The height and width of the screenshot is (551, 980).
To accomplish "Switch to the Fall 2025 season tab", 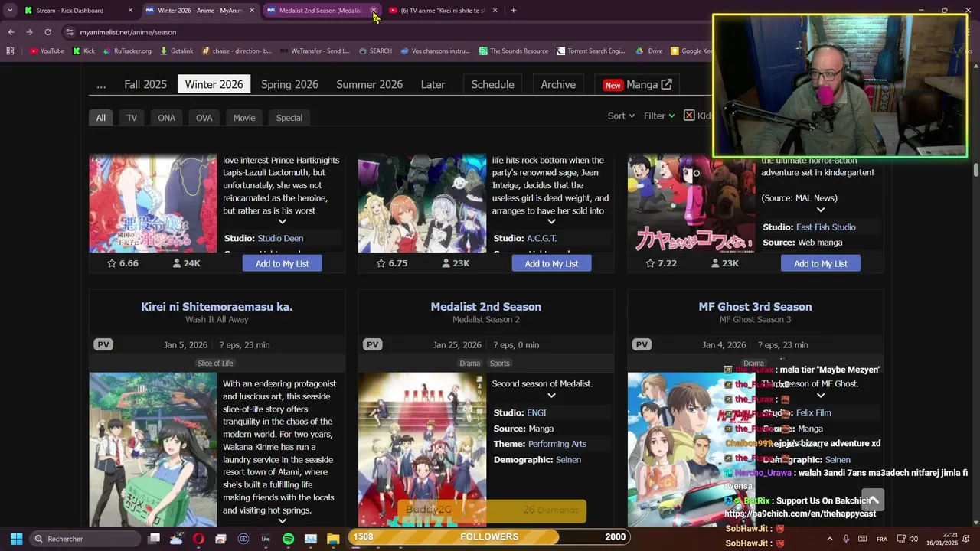I will 145,84.
